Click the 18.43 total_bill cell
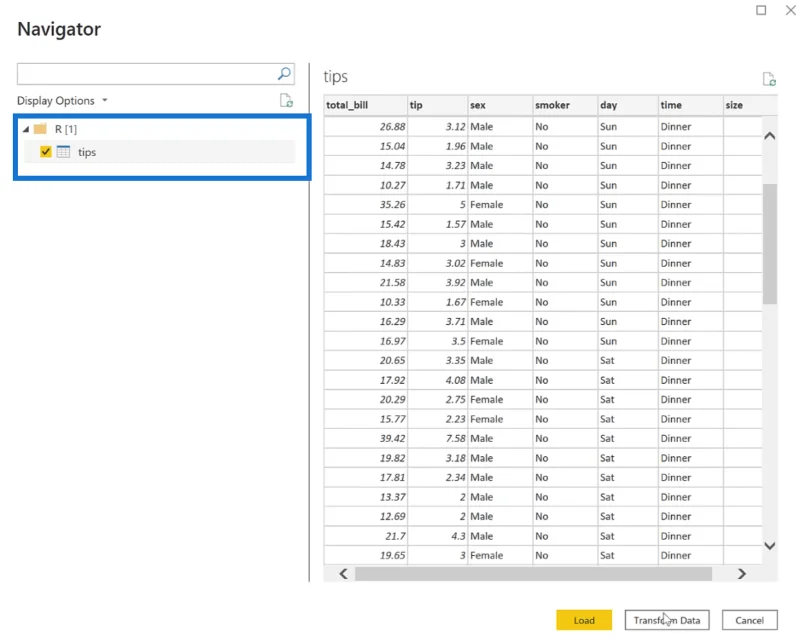Viewport: 800px width, 643px height. [x=365, y=243]
